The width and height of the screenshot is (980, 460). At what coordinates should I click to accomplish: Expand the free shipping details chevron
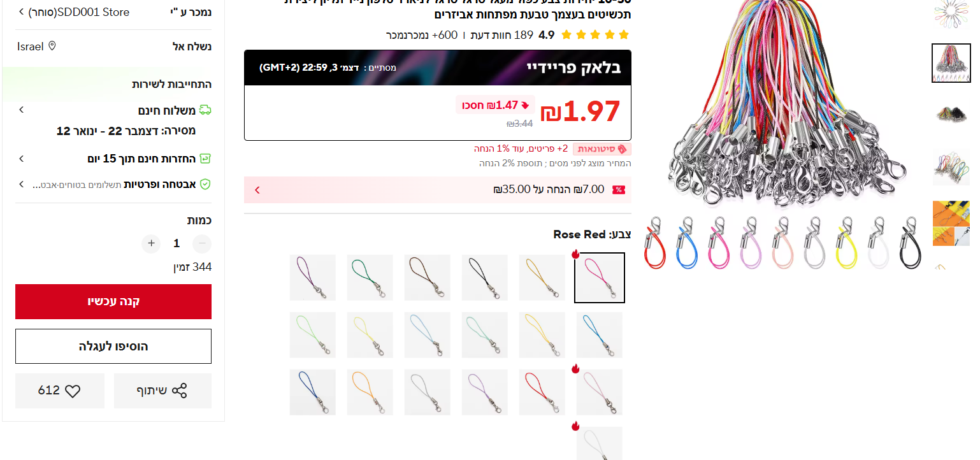pos(21,110)
